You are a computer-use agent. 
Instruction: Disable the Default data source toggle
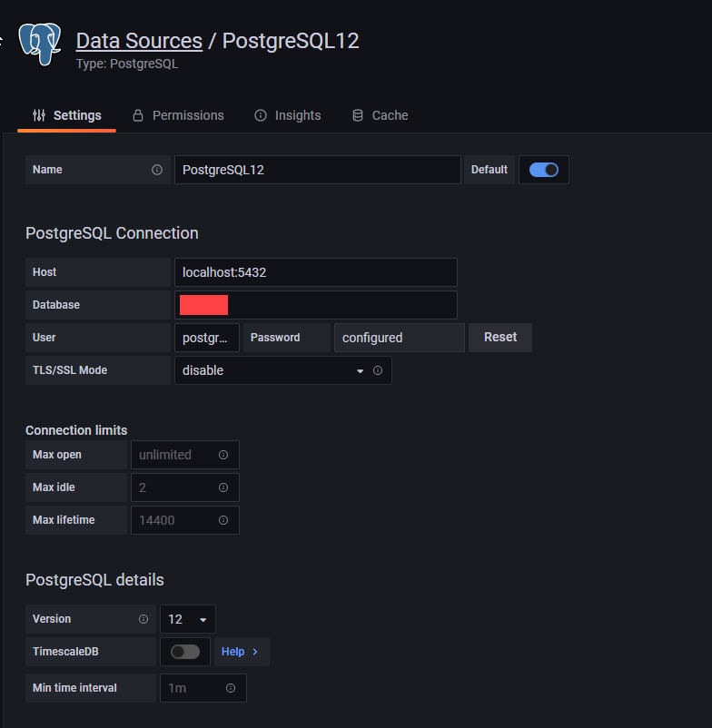coord(543,170)
